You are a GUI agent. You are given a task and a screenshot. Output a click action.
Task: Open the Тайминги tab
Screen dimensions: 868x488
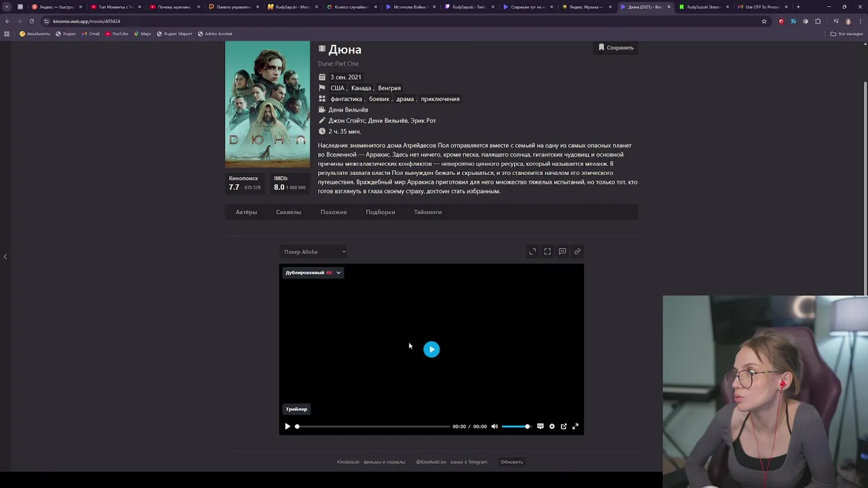point(428,212)
